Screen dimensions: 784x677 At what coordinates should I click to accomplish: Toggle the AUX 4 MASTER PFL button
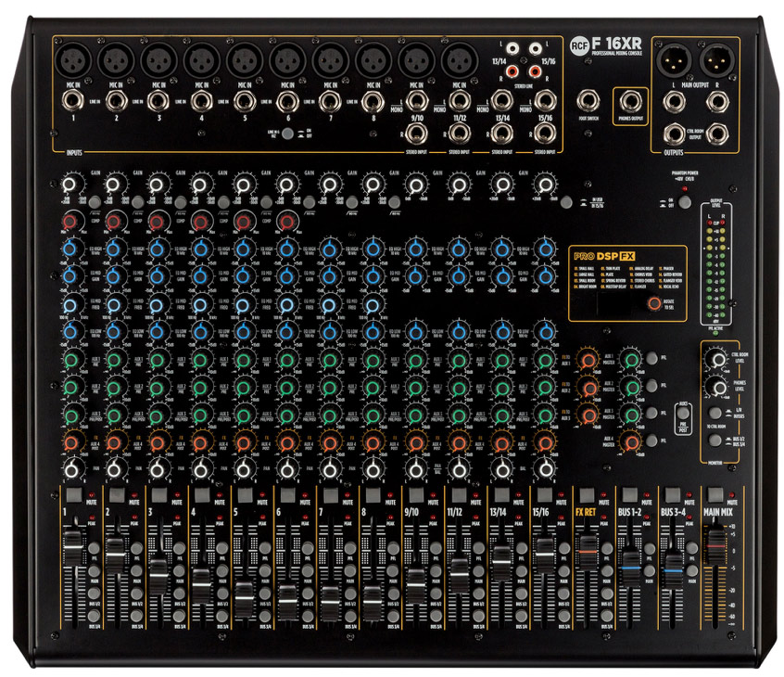click(652, 441)
